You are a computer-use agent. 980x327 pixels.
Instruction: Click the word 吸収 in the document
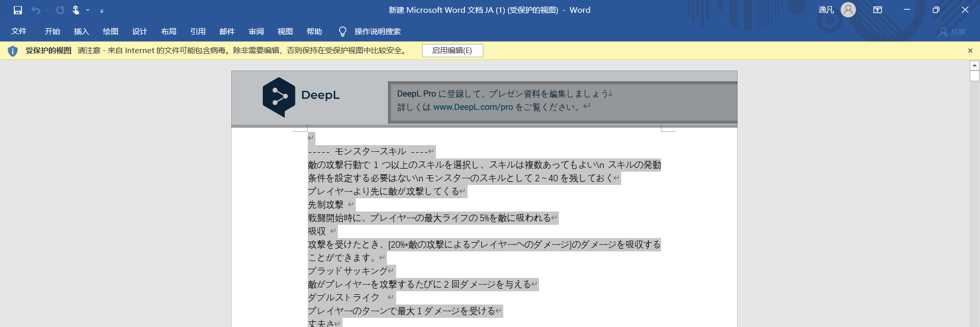[x=316, y=231]
